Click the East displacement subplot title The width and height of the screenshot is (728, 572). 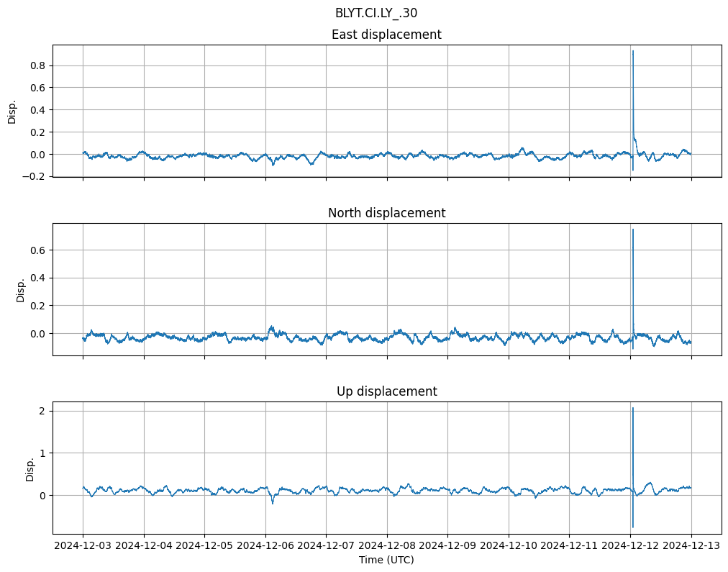coord(386,35)
